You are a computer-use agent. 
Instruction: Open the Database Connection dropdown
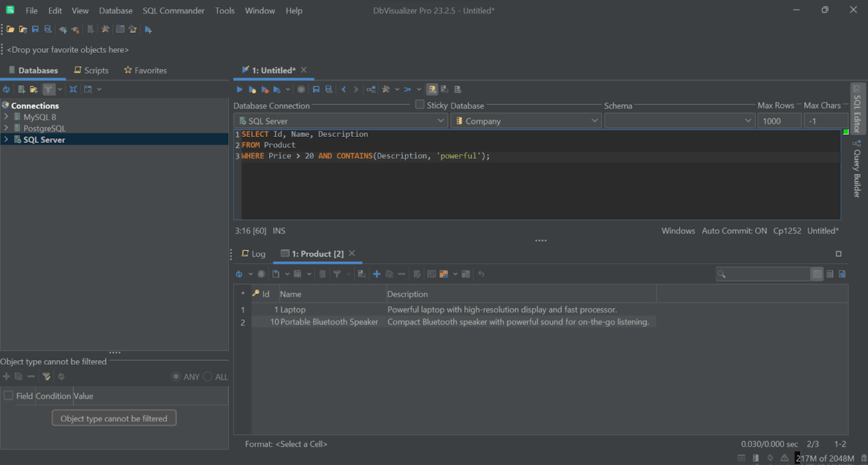click(443, 120)
